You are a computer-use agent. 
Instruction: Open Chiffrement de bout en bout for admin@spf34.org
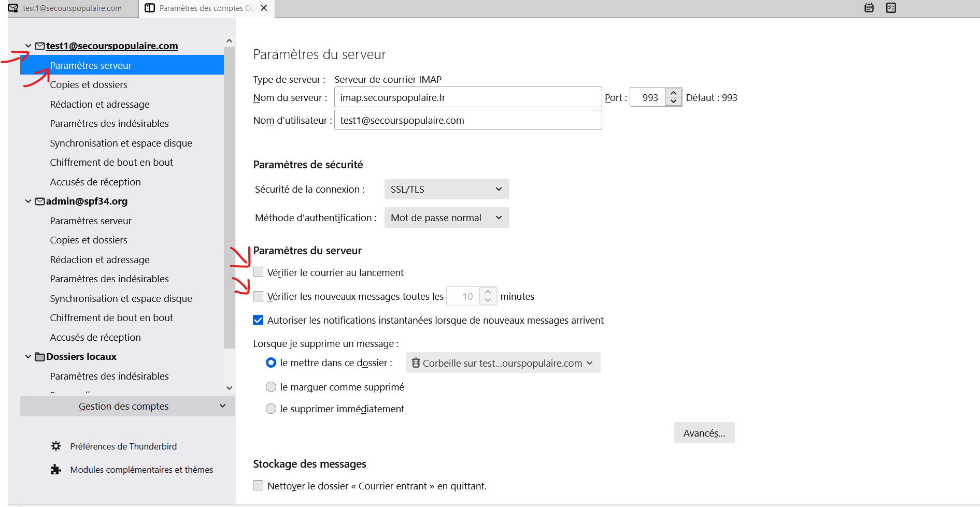tap(111, 317)
